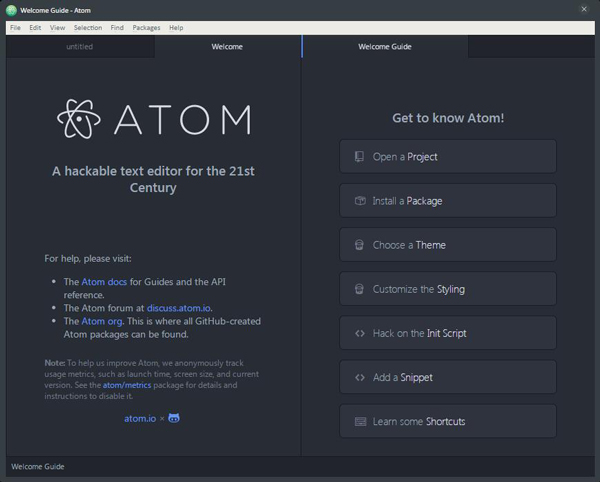This screenshot has width=600, height=482.
Task: Click the 'For help, please visit:' text
Action: point(88,259)
